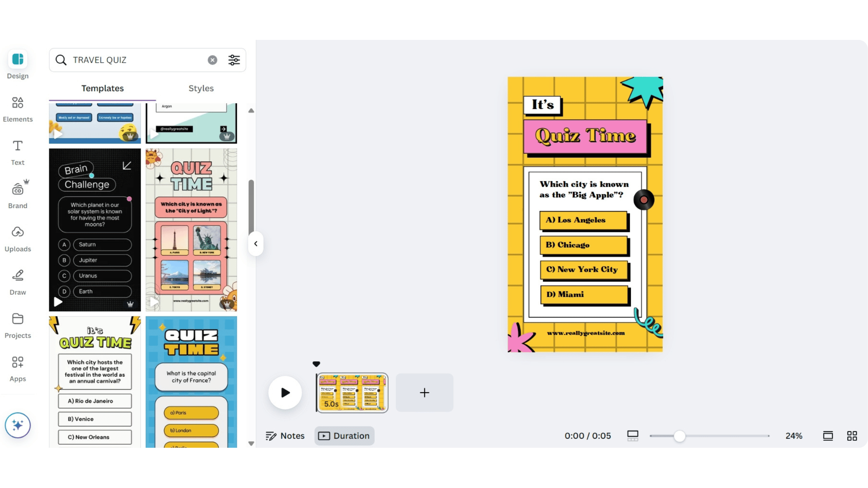Switch to the Styles tab
The width and height of the screenshot is (868, 488).
click(x=201, y=88)
